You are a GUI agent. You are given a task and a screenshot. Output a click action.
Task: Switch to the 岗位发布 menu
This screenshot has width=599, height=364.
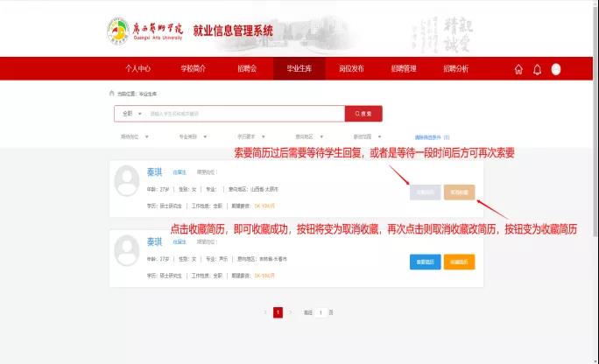tap(351, 69)
